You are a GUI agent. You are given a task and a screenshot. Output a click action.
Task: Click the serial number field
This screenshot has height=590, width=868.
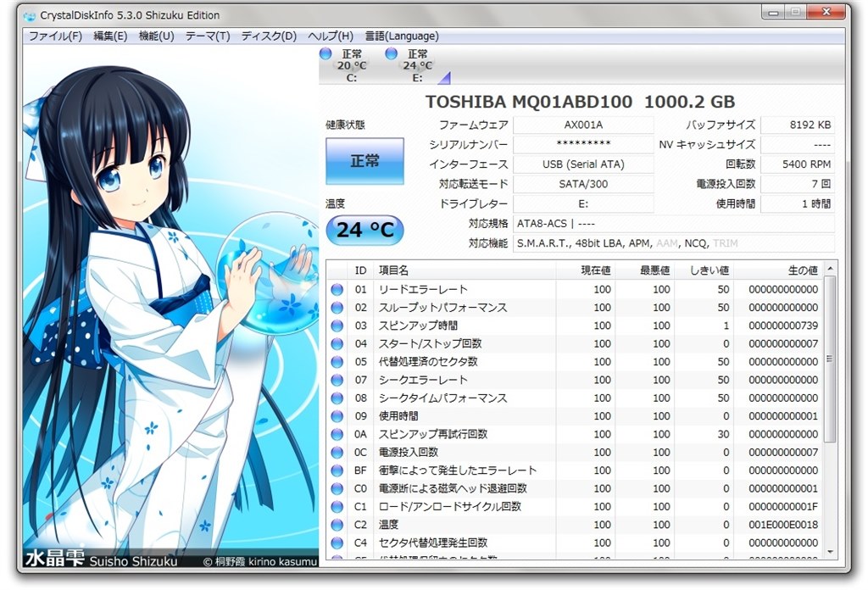(x=583, y=145)
